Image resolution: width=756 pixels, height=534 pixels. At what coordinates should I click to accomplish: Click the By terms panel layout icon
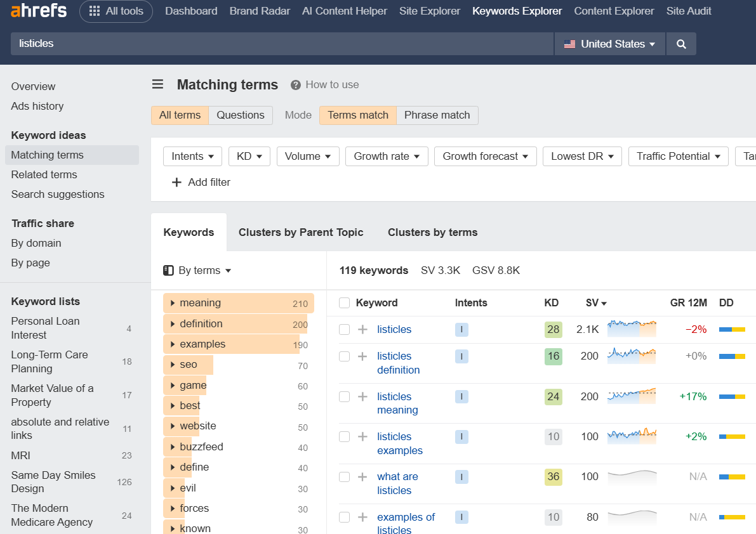[168, 270]
